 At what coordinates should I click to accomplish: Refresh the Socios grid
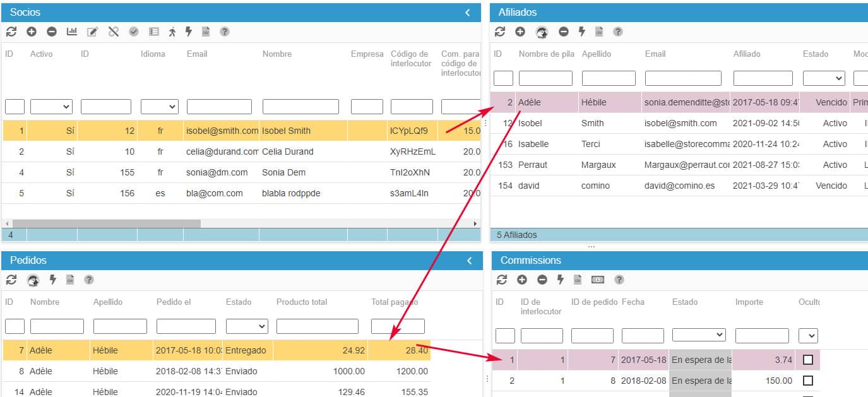click(11, 32)
